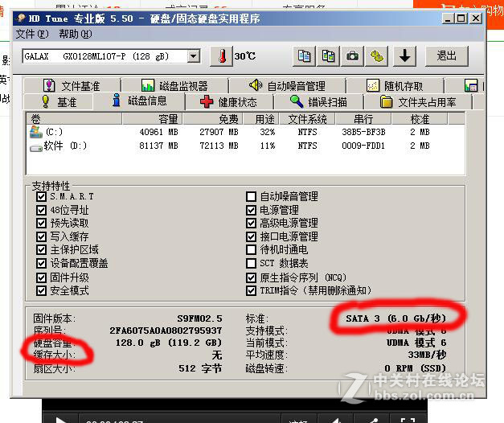504x423 pixels.
Task: Toggle the 安全模式 checkbox
Action: [x=41, y=290]
